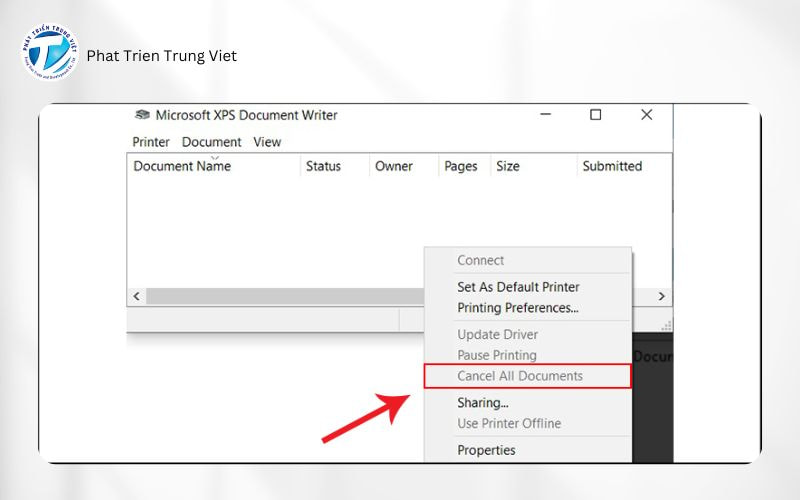Open the Document menu
The height and width of the screenshot is (500, 800).
click(211, 142)
